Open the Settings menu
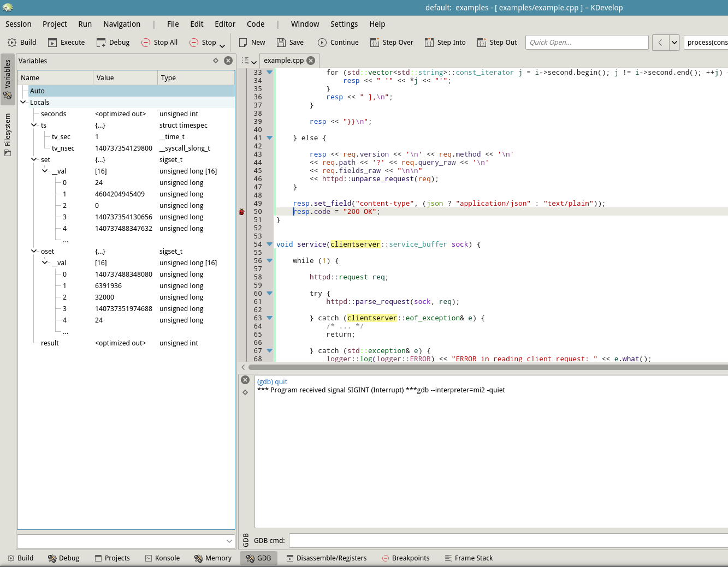This screenshot has height=567, width=728. [x=344, y=24]
